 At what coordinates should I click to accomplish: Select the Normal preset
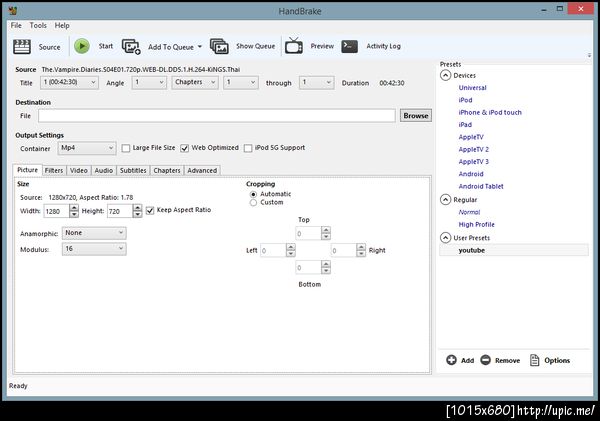[x=469, y=212]
